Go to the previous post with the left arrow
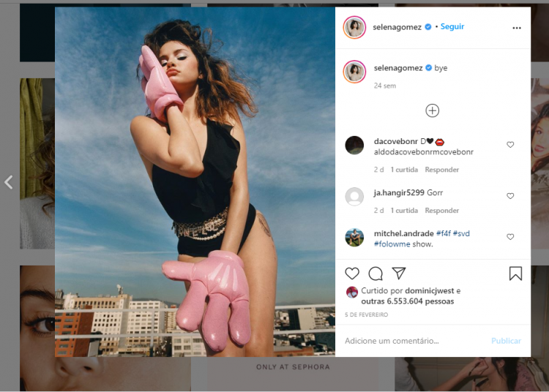Screen dimensions: 549x392 [9, 182]
